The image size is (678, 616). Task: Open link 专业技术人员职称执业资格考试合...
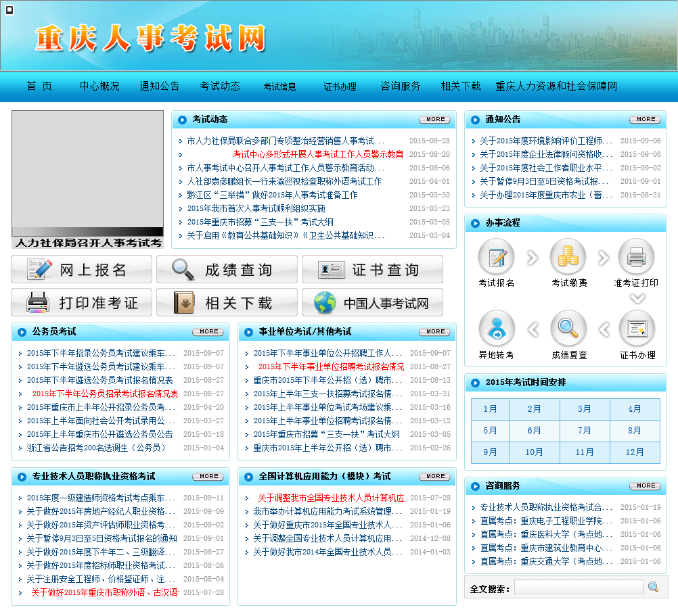coord(546,507)
